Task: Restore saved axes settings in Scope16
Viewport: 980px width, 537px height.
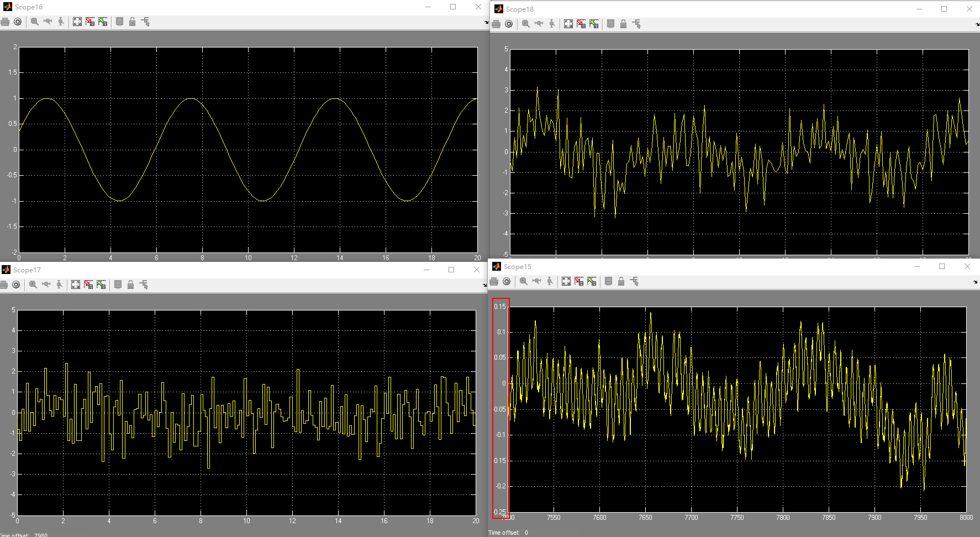Action: [x=103, y=22]
